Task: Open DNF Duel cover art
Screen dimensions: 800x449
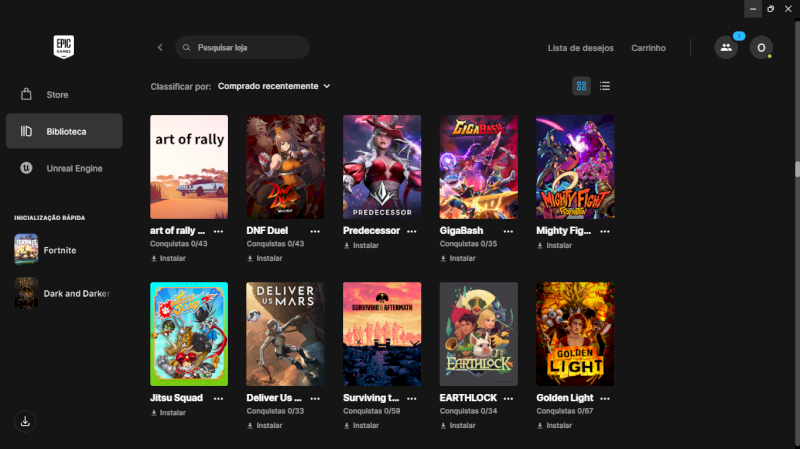Action: tap(285, 167)
